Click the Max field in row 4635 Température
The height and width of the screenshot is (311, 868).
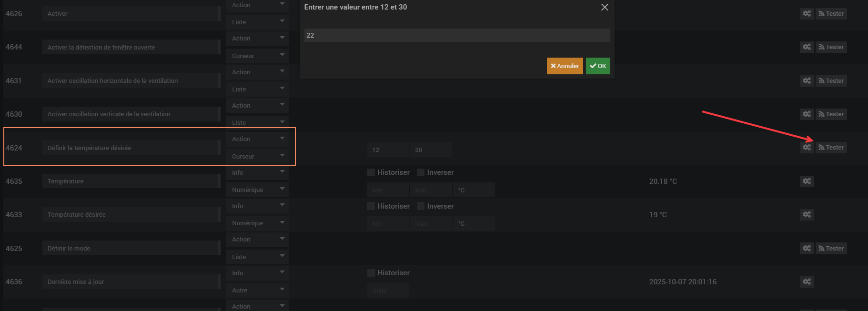[x=431, y=190]
